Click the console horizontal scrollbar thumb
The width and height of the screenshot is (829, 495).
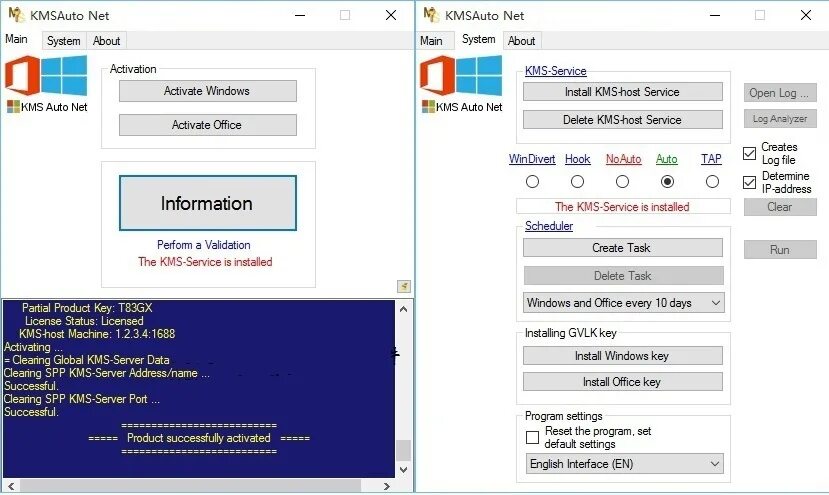click(x=190, y=485)
